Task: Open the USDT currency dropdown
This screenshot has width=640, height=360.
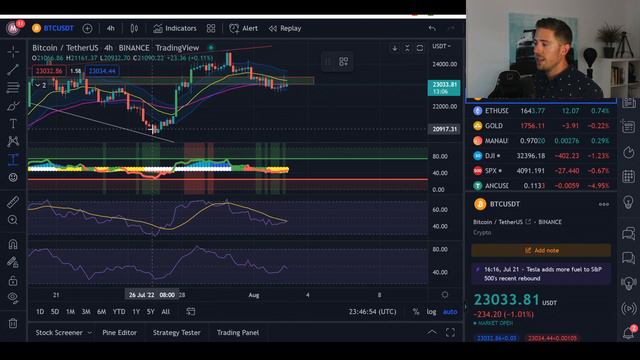Action: pos(442,46)
